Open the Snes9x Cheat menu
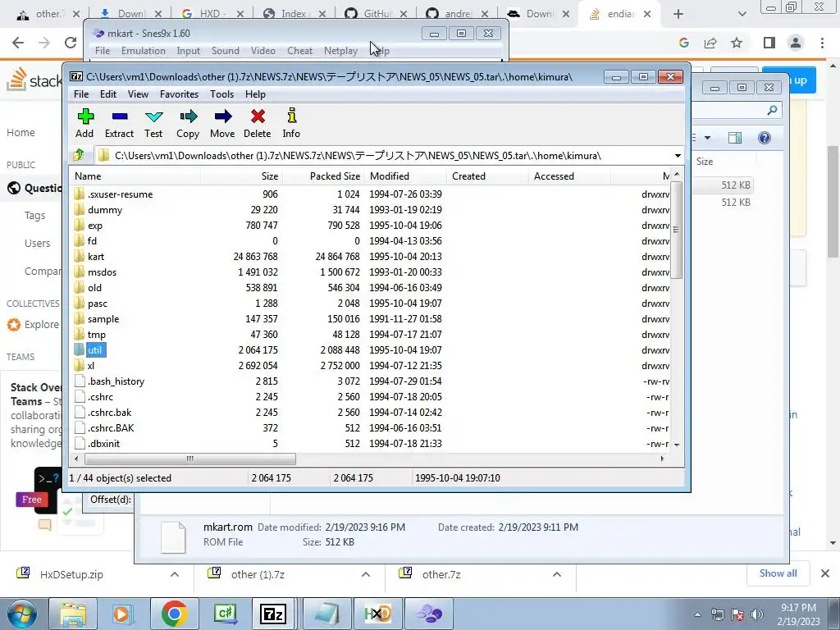Screen dimensions: 840x630 tap(299, 51)
